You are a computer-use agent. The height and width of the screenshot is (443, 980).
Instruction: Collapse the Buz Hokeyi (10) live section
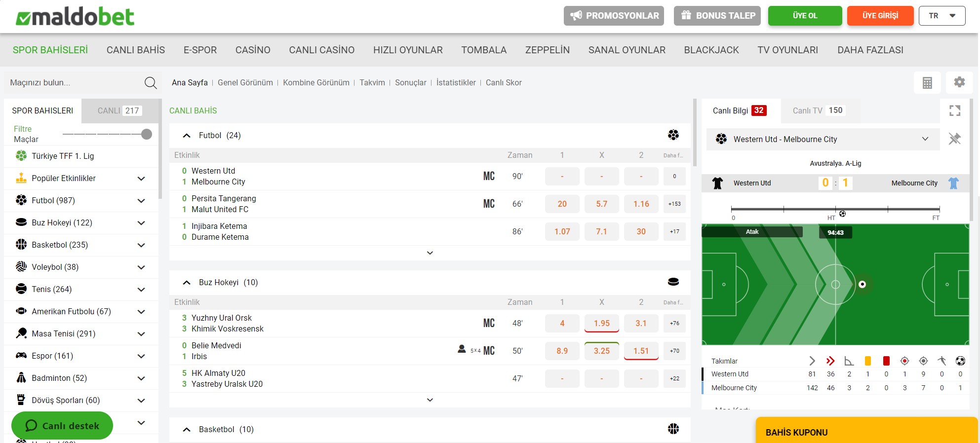(x=187, y=282)
